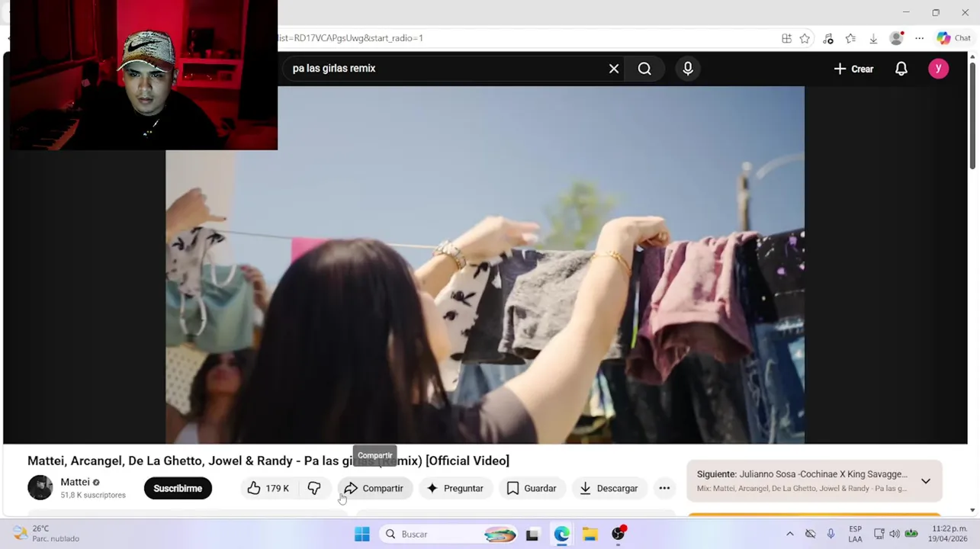Click the Suscribirme button
The width and height of the screenshot is (980, 549).
(178, 488)
